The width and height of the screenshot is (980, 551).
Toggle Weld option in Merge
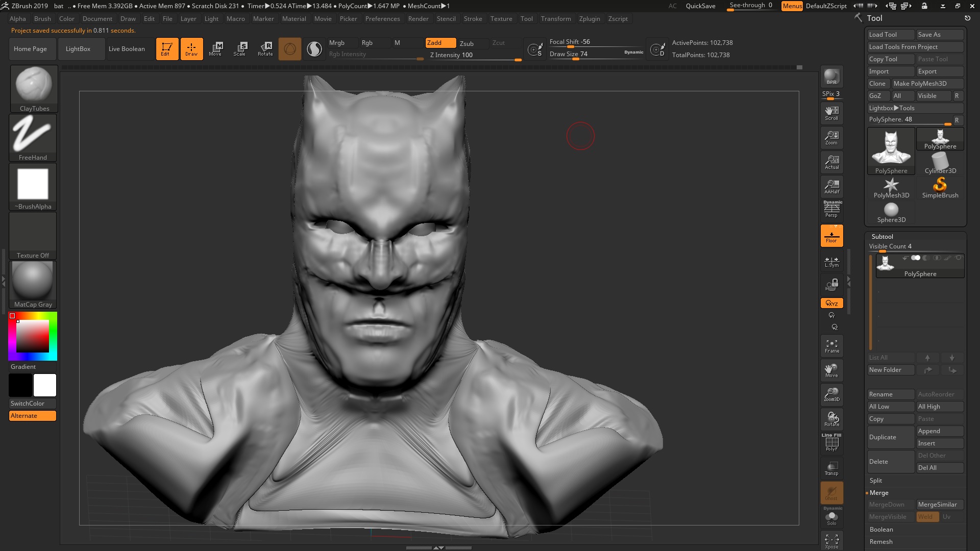click(x=927, y=517)
